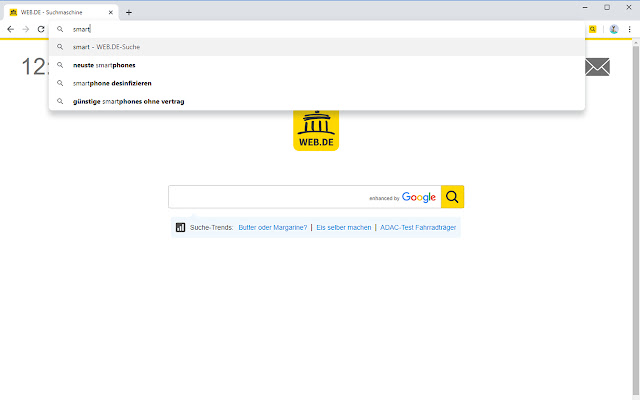Image resolution: width=640 pixels, height=400 pixels.
Task: Choose suggestion 'smart - WEB.DE-Suche'
Action: click(x=317, y=47)
